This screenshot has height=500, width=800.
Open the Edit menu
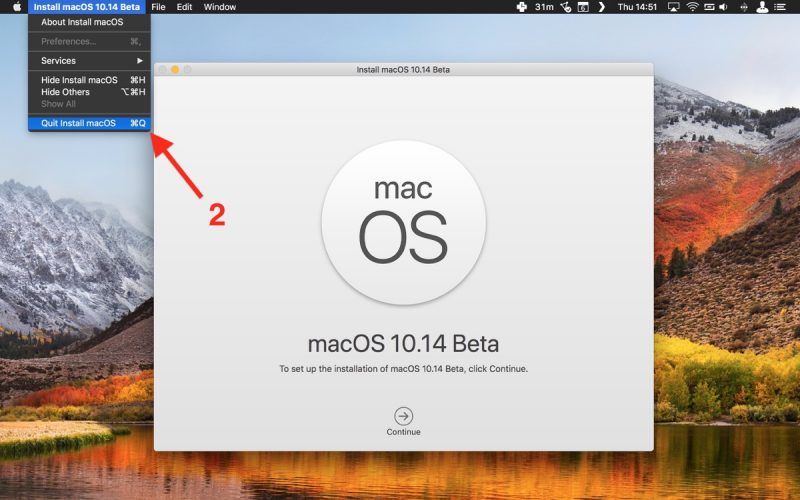tap(184, 7)
